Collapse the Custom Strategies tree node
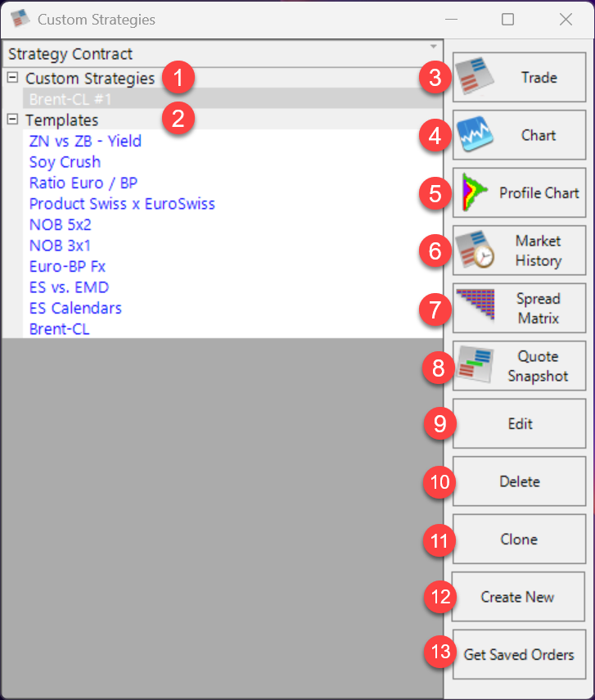This screenshot has height=700, width=595. pyautogui.click(x=12, y=78)
